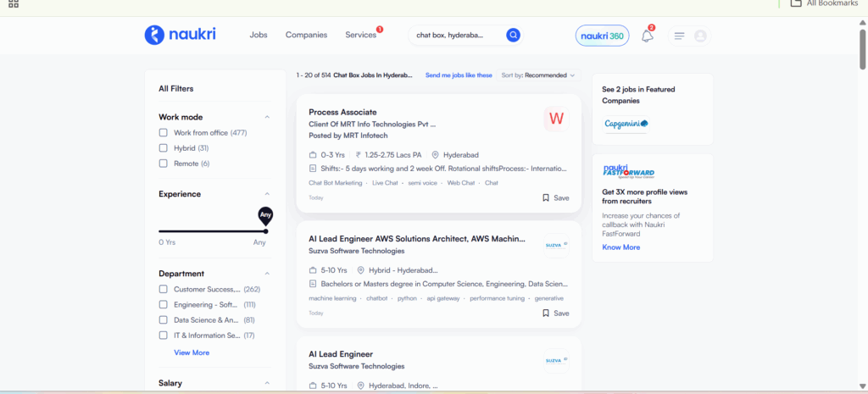The height and width of the screenshot is (394, 868).
Task: Tick the Remote work mode checkbox
Action: 164,164
